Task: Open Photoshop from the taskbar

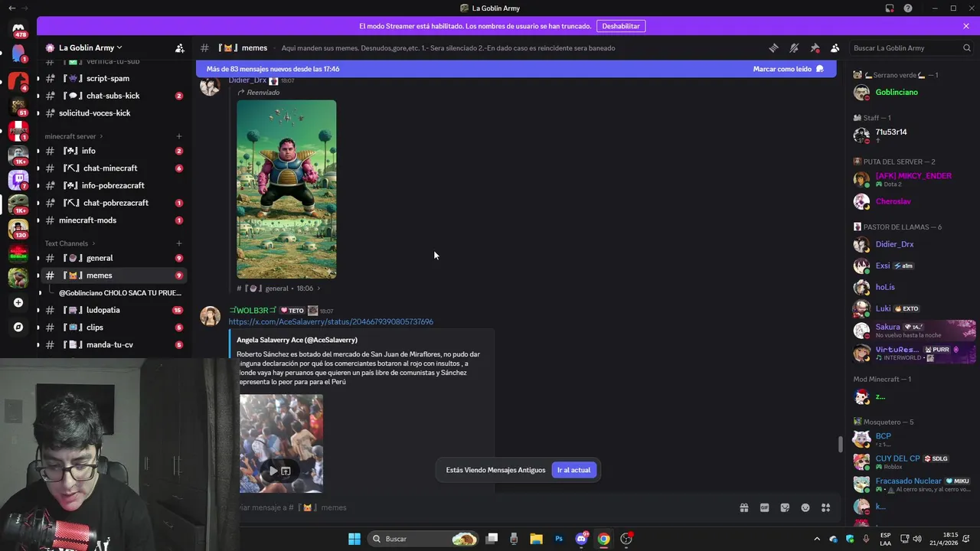Action: (x=559, y=539)
